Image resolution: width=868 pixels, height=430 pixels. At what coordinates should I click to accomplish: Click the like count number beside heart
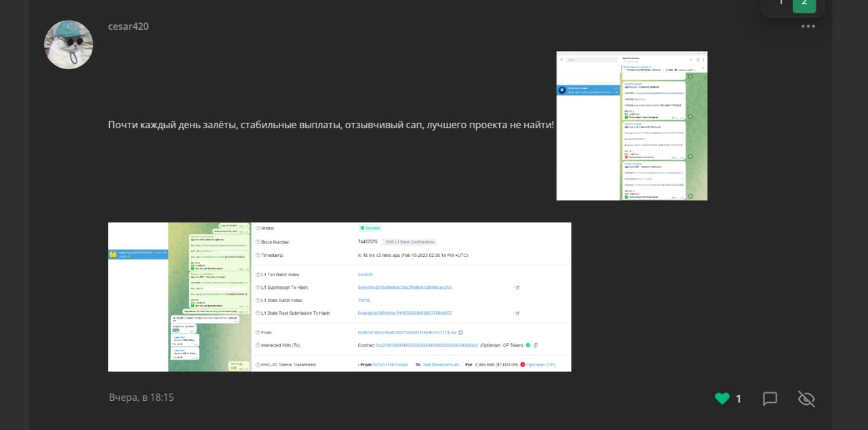738,399
